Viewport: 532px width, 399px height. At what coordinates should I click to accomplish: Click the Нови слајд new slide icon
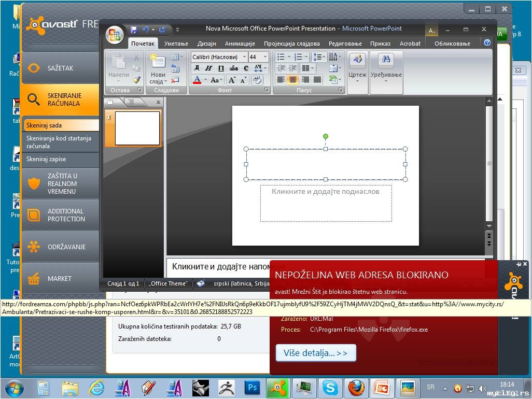[158, 62]
